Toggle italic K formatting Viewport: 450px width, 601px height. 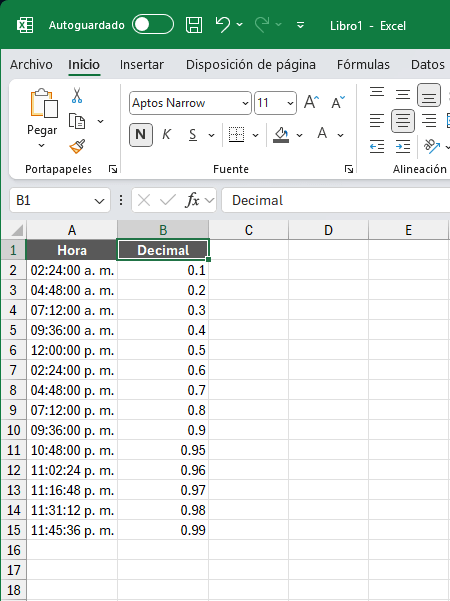click(x=166, y=135)
